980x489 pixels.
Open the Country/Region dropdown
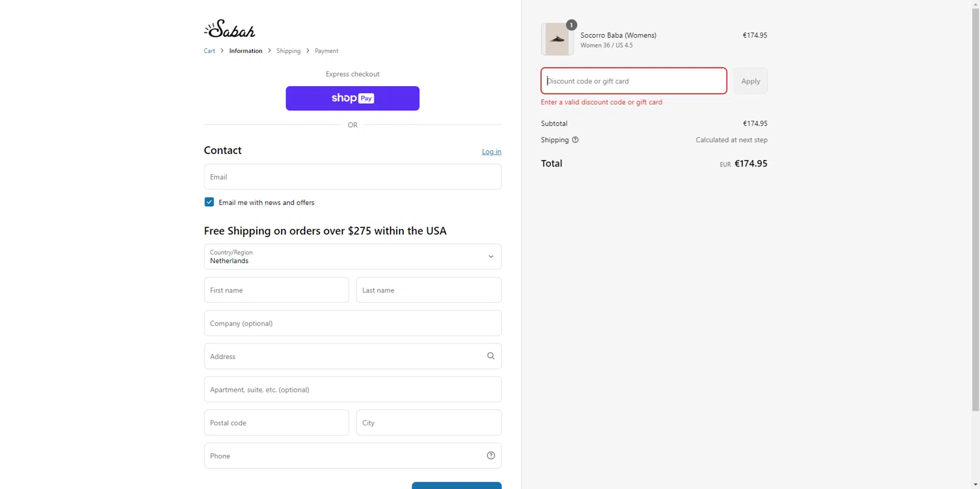353,257
